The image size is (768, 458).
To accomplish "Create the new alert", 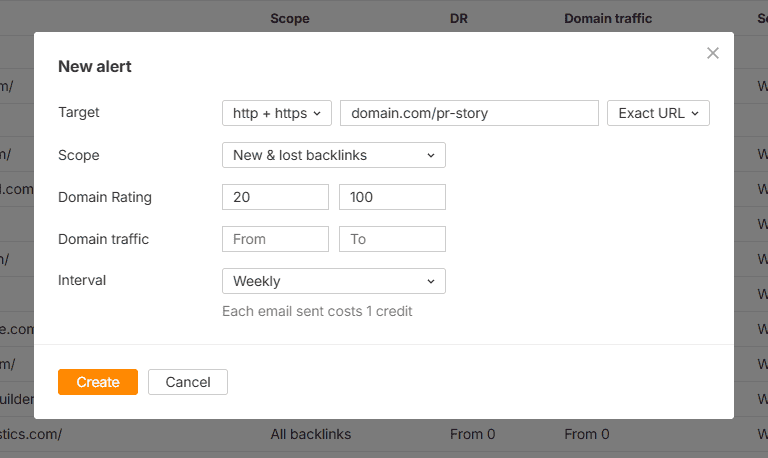I will tap(98, 382).
